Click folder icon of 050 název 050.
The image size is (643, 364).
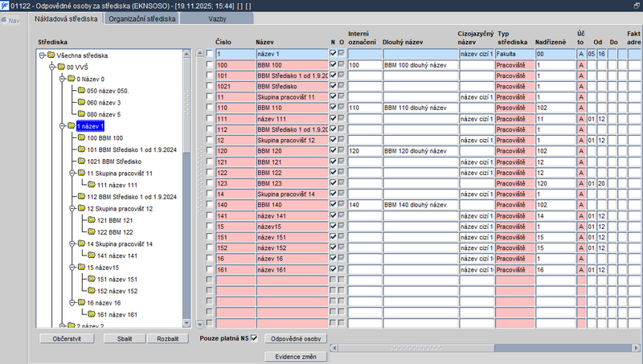point(81,90)
